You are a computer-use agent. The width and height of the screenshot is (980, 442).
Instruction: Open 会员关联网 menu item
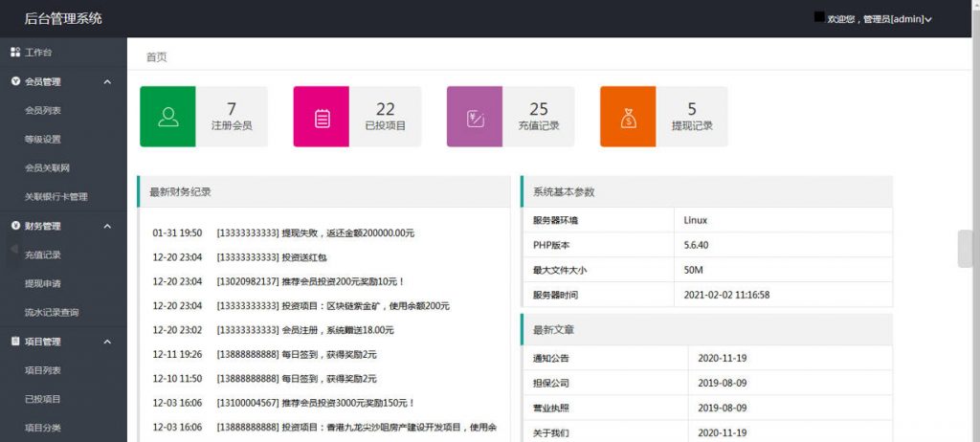click(48, 168)
